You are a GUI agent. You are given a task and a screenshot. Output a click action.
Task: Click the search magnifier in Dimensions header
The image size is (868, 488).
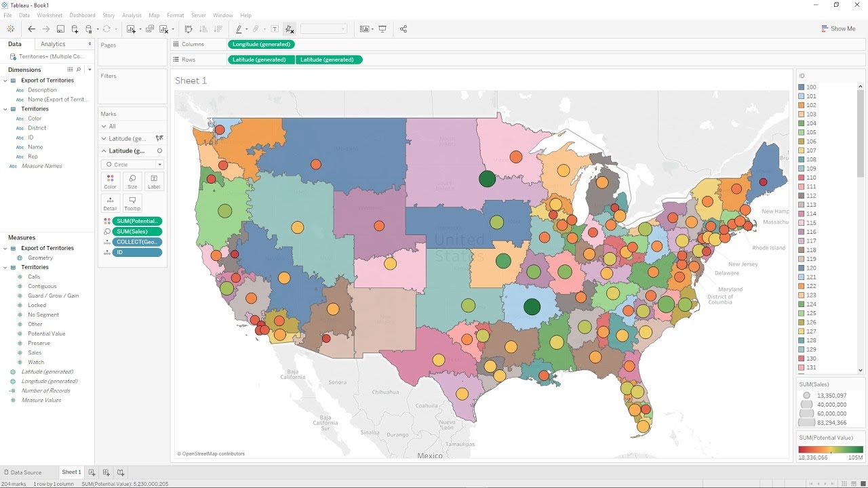click(79, 70)
